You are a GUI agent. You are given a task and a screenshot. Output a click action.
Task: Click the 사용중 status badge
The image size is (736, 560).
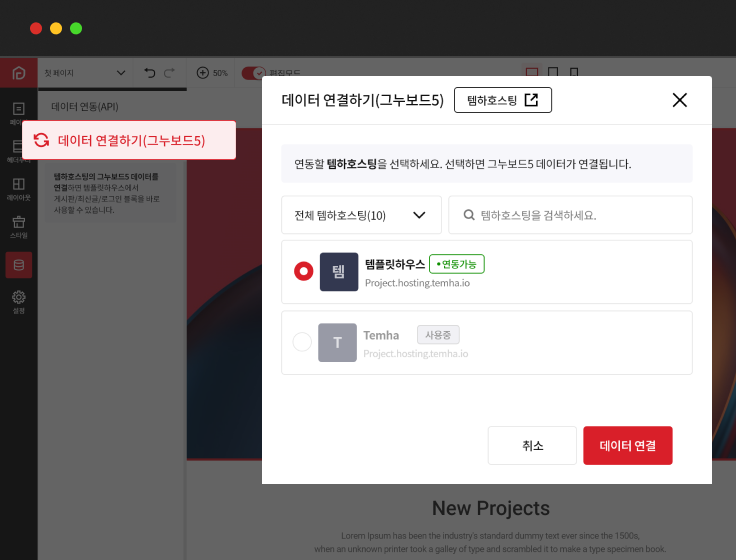coord(438,335)
